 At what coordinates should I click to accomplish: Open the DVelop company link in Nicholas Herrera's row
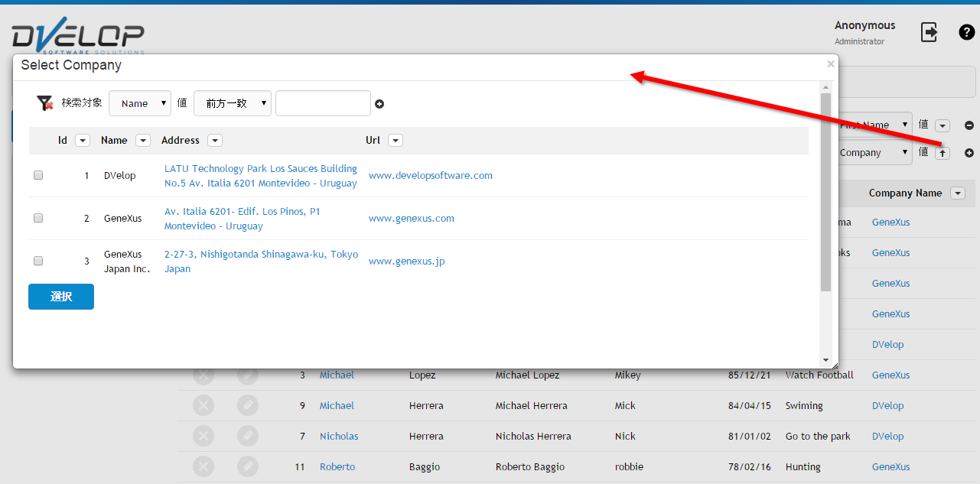pos(888,437)
